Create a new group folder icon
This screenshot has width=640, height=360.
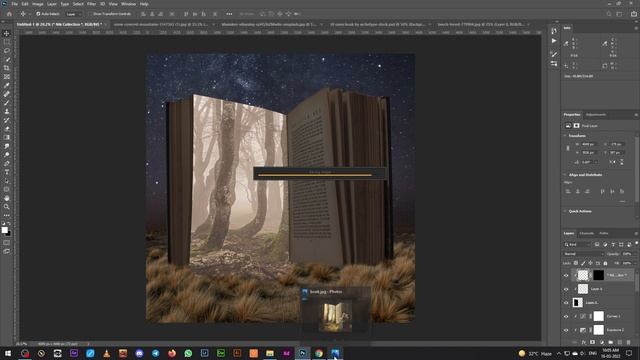click(x=611, y=342)
